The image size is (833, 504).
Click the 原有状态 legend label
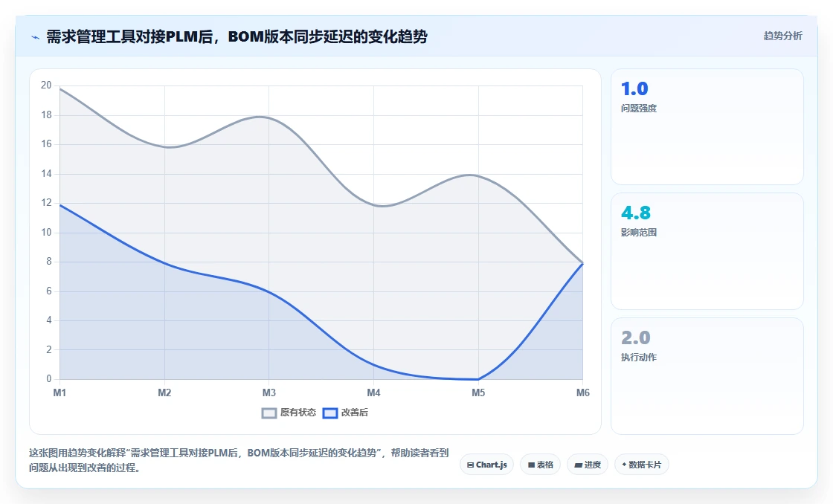(298, 413)
